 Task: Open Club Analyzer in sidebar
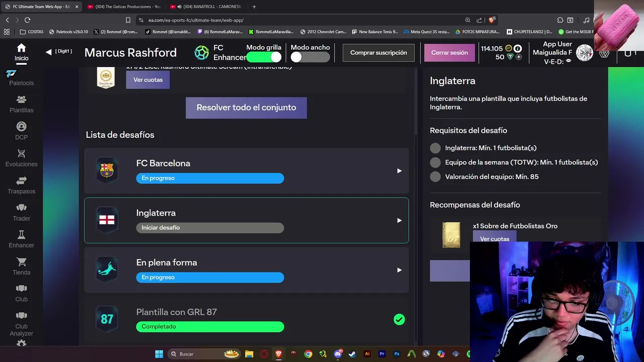click(x=21, y=324)
